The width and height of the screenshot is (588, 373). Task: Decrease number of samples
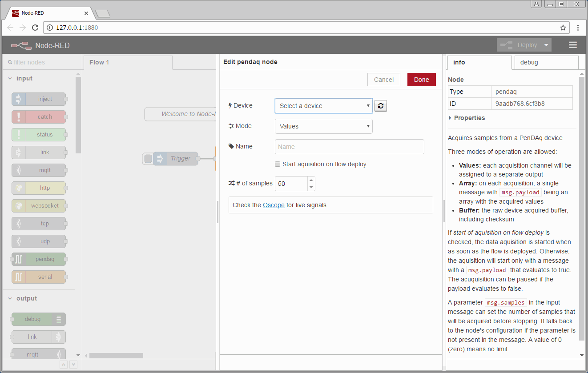coord(311,187)
